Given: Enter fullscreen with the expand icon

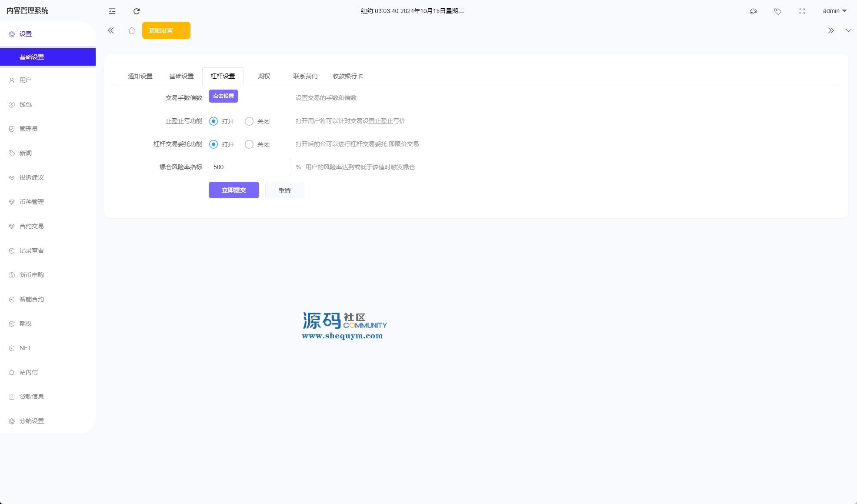Looking at the screenshot, I should click(x=802, y=11).
